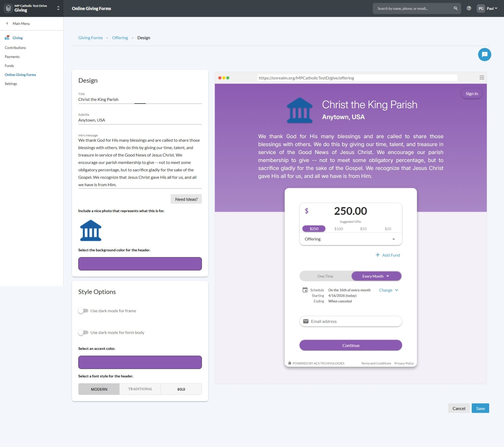This screenshot has height=447, width=504.
Task: Click the Need Ideas? button
Action: [186, 199]
